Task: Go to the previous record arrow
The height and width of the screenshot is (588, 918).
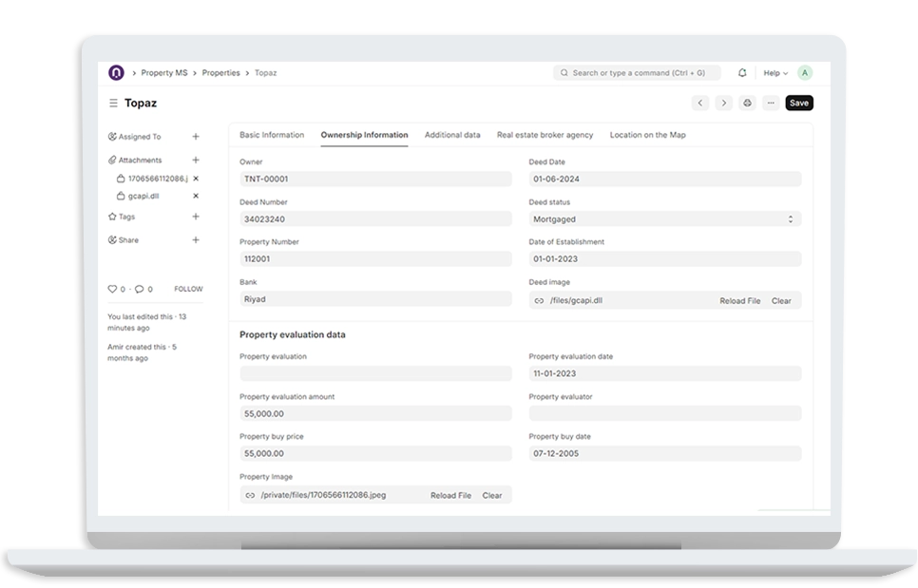Action: pos(700,103)
